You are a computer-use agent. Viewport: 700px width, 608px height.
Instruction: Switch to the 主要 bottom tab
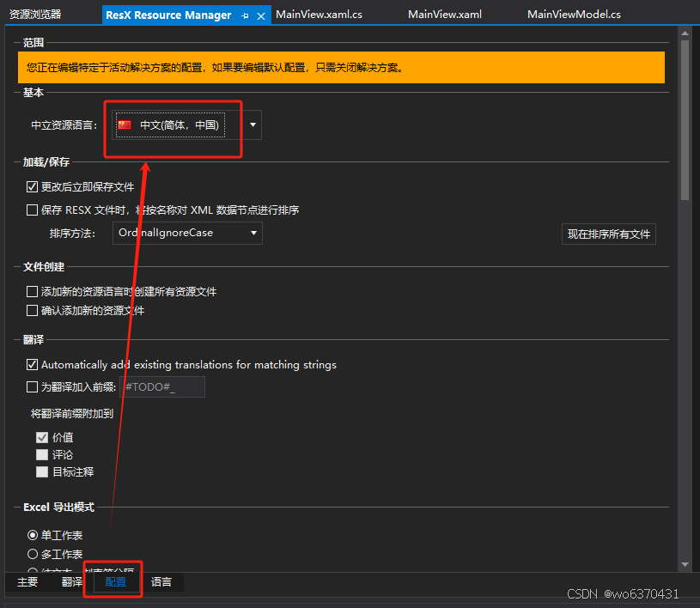[x=27, y=581]
